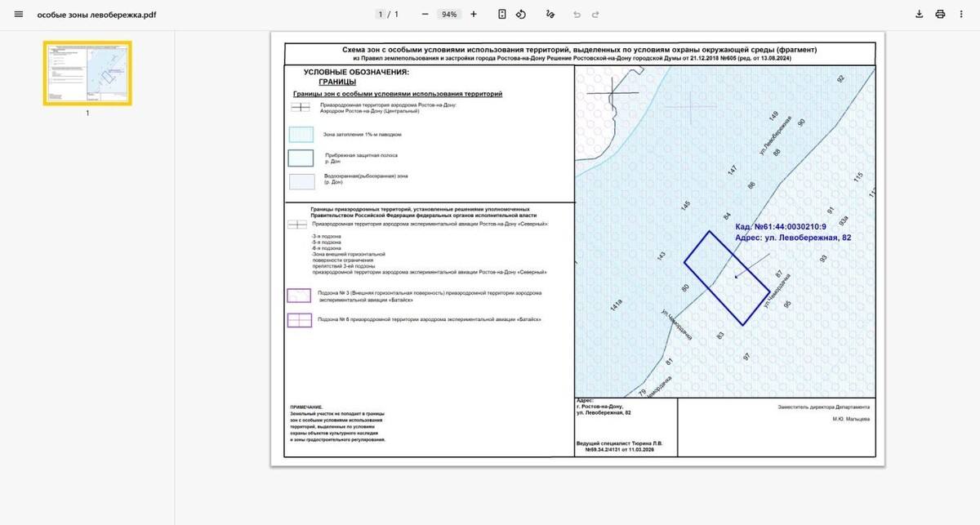The height and width of the screenshot is (525, 980).
Task: Click the fit to page icon
Action: (x=501, y=15)
